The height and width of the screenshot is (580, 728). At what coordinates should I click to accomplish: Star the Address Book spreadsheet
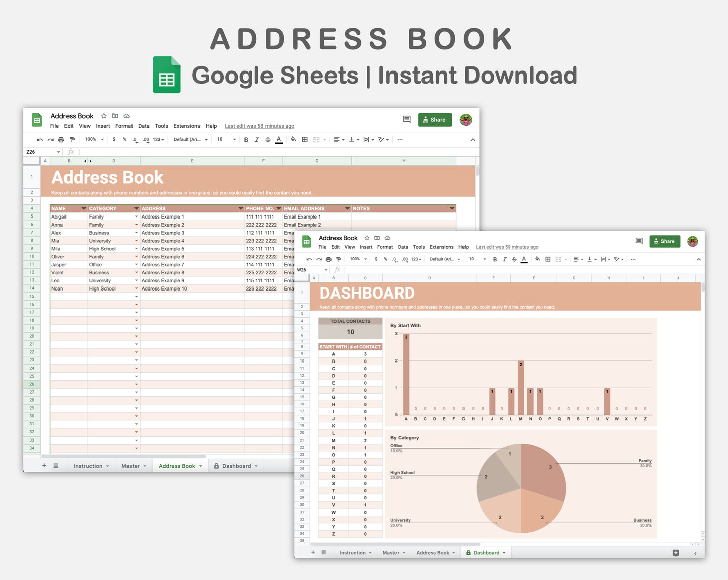point(104,116)
